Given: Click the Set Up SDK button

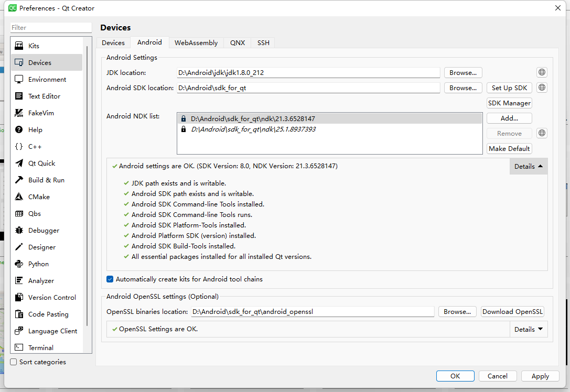Looking at the screenshot, I should click(x=509, y=88).
